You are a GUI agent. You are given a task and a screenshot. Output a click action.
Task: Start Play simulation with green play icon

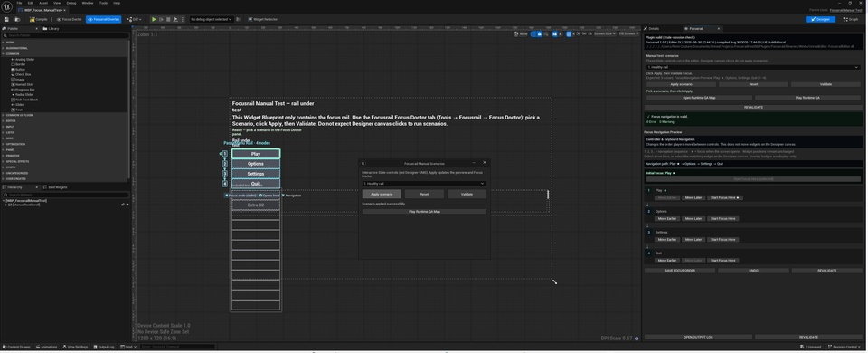[x=154, y=19]
